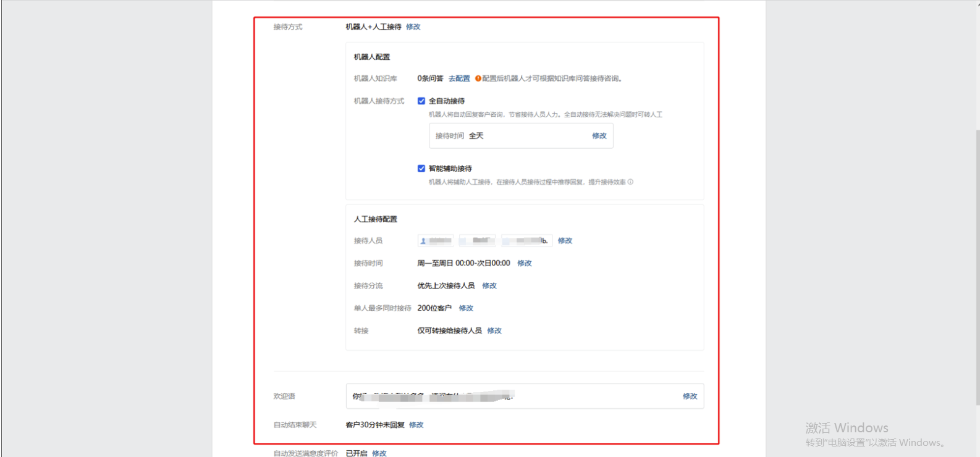The width and height of the screenshot is (980, 457).
Task: Click the orange warning icon beside 去配置
Action: (x=478, y=78)
